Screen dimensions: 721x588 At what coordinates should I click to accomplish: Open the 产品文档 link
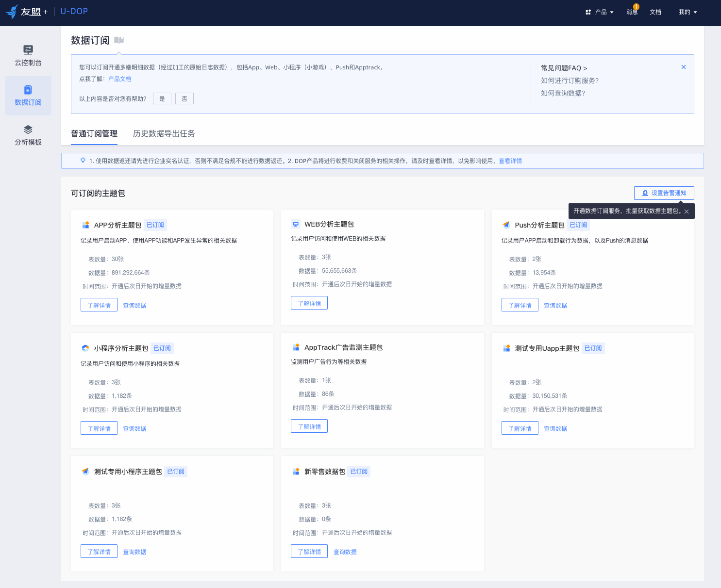pyautogui.click(x=120, y=79)
